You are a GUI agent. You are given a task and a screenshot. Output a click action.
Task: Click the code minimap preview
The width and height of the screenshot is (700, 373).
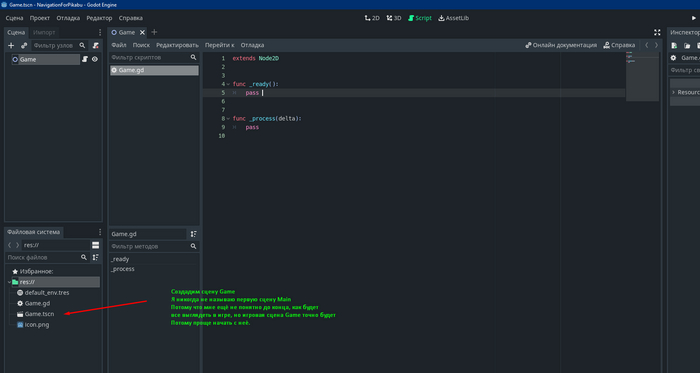[642, 77]
